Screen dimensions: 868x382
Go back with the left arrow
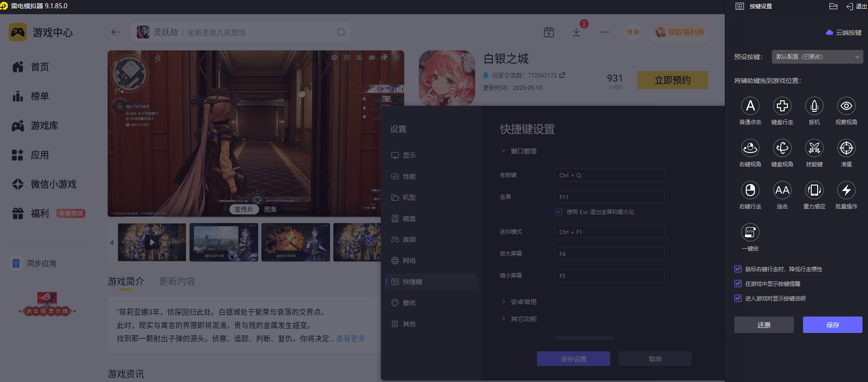pos(116,32)
